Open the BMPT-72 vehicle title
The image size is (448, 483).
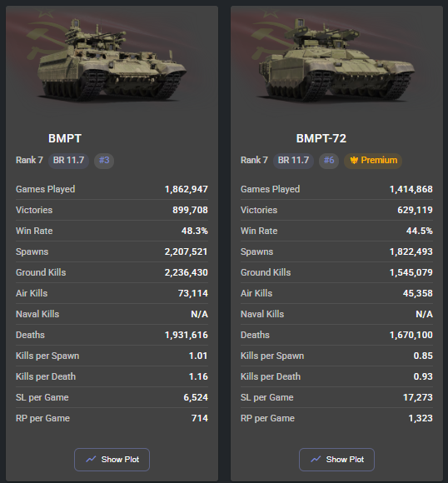pyautogui.click(x=321, y=138)
